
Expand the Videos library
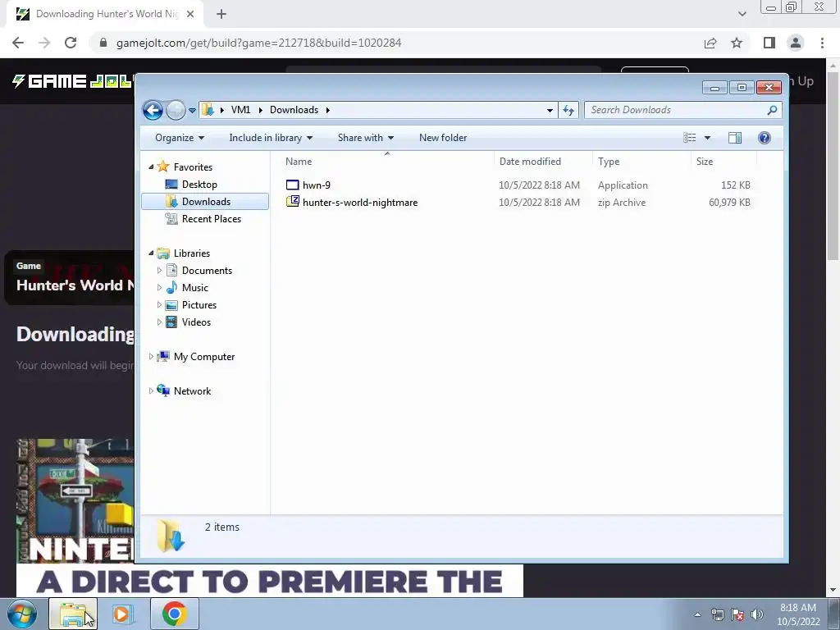pos(159,322)
